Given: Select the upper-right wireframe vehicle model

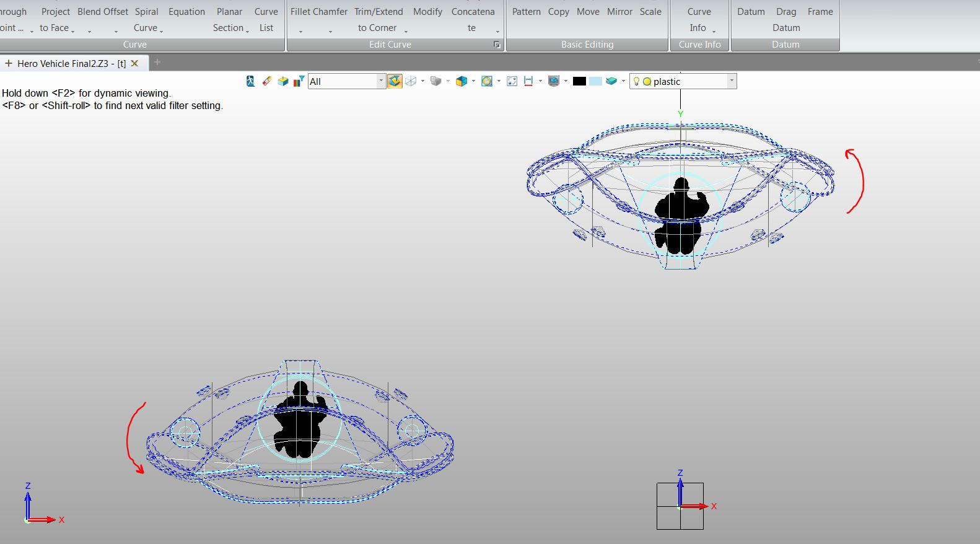Looking at the screenshot, I should coord(680,195).
